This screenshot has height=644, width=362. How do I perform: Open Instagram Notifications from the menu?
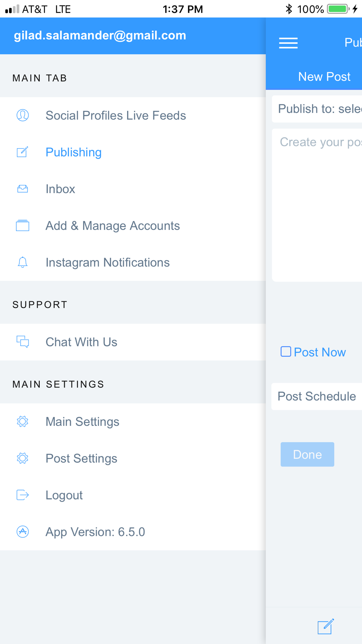coord(108,263)
